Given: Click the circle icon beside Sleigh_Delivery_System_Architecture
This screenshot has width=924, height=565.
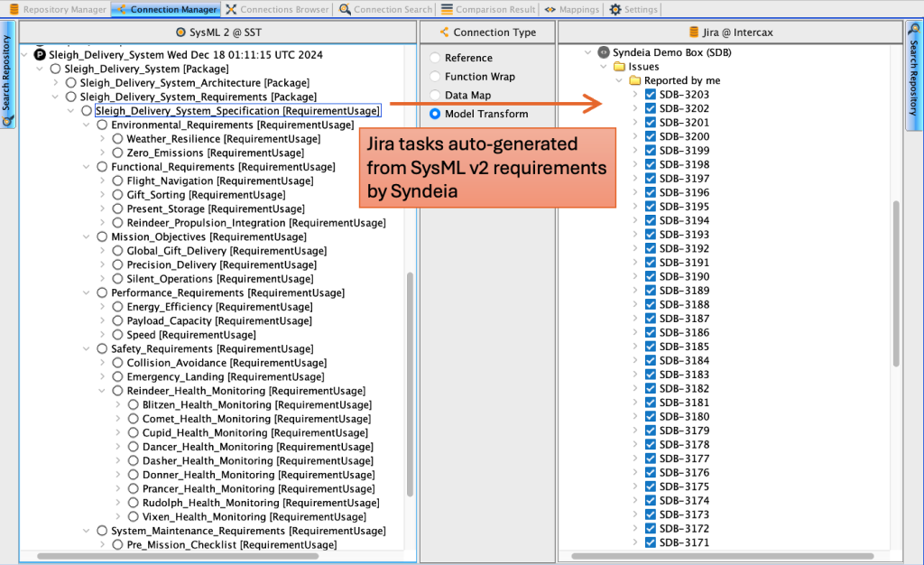Looking at the screenshot, I should (70, 83).
